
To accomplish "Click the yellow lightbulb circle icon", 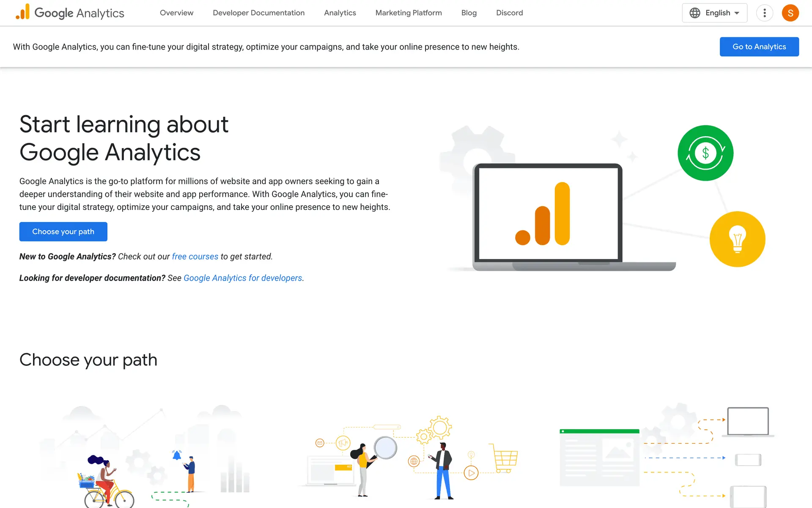I will [737, 239].
